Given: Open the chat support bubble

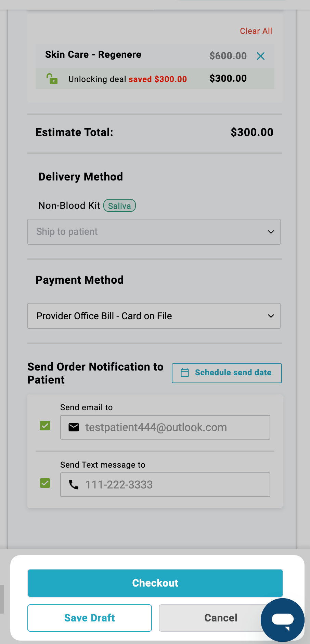Looking at the screenshot, I should 283,620.
